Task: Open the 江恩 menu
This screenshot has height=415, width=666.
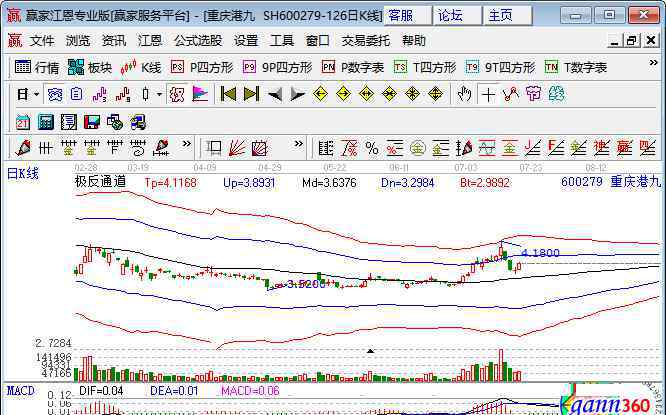Action: tap(150, 41)
